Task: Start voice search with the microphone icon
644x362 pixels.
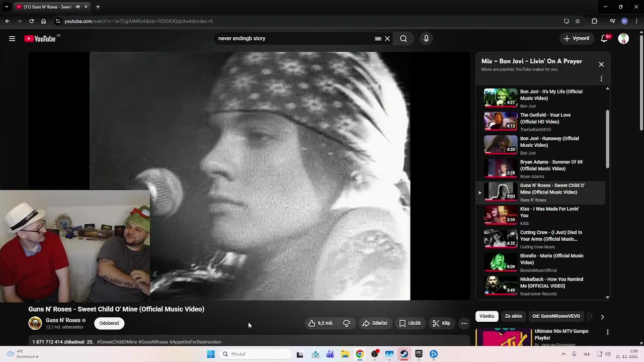Action: (426, 39)
